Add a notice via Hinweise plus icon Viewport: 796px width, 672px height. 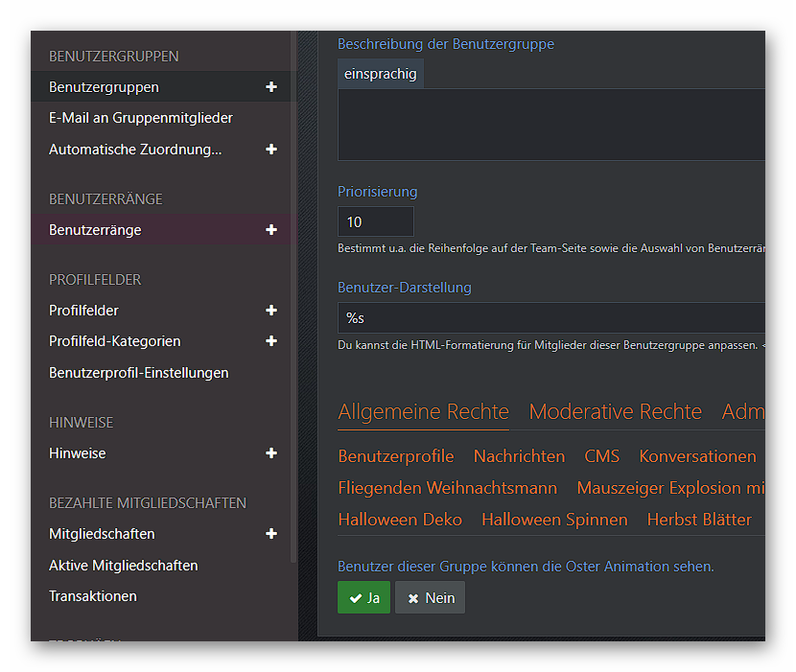[271, 453]
